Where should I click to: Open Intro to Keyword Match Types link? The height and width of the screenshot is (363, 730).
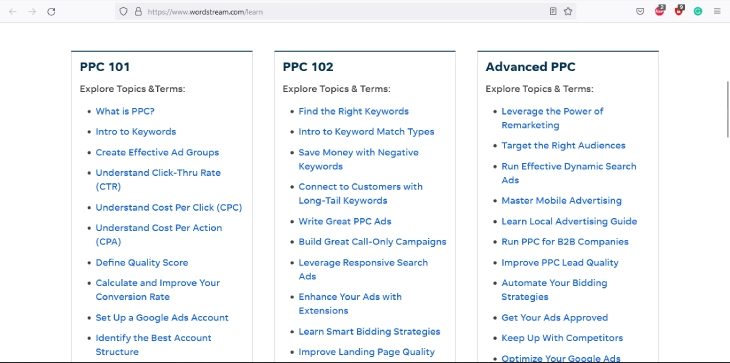[366, 132]
